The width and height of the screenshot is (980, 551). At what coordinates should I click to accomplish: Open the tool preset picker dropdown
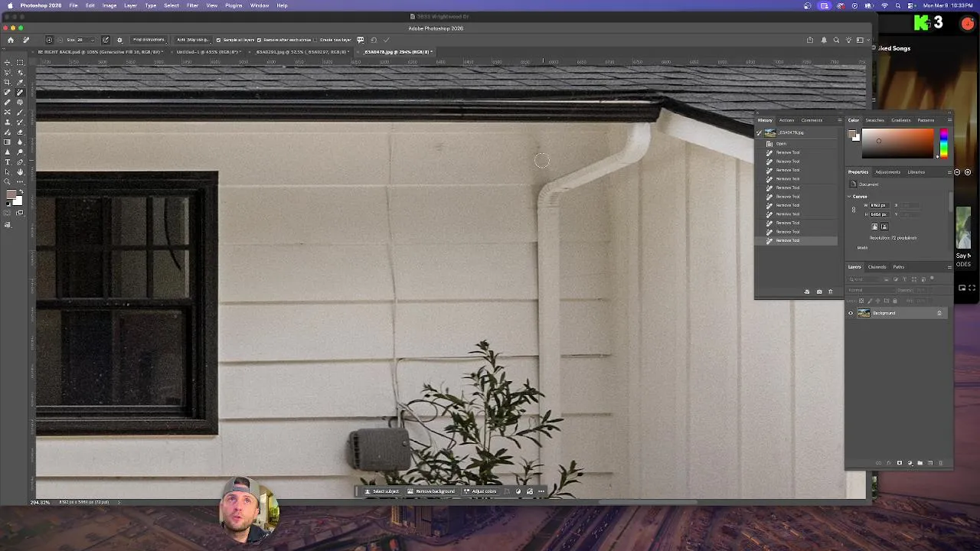26,40
